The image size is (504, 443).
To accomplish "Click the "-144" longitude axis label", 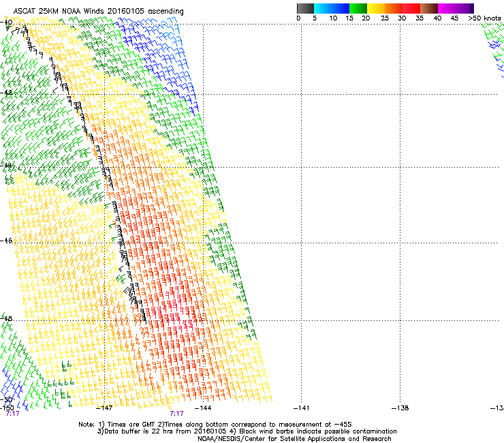I will [203, 408].
